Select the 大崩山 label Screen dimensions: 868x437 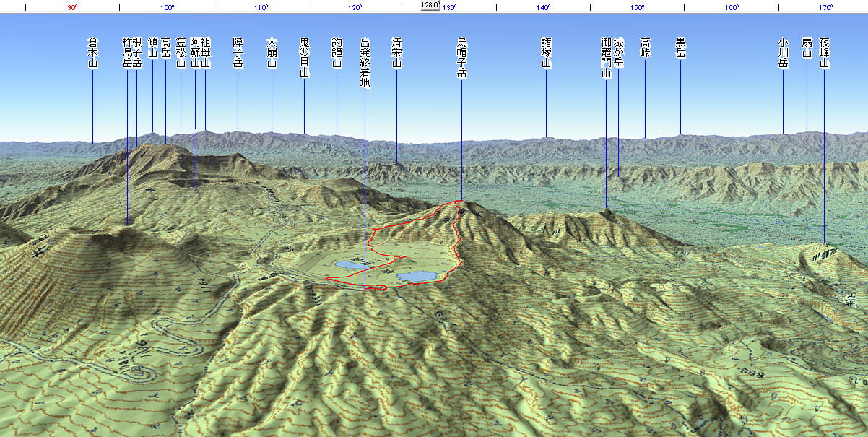[272, 53]
